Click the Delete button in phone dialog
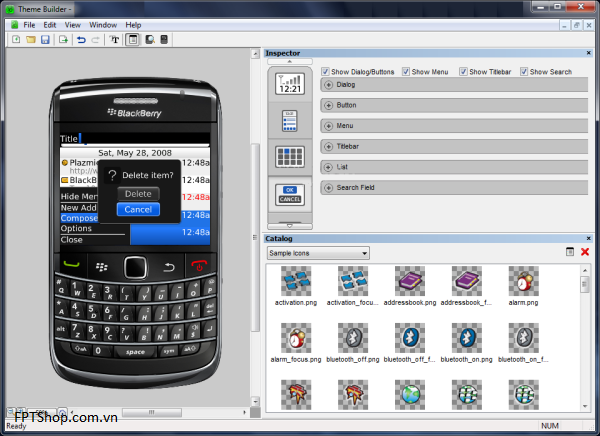Screen dimensions: 600x436 click(x=138, y=194)
